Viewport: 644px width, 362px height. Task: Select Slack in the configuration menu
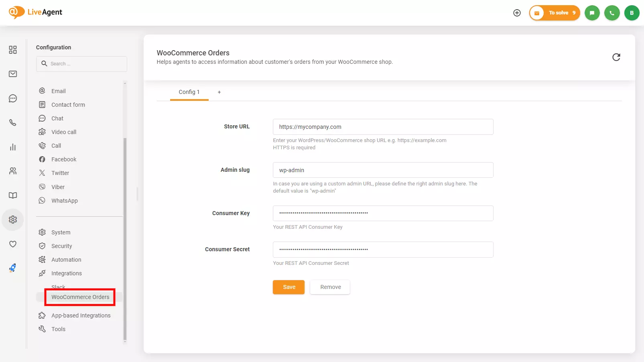(x=58, y=287)
